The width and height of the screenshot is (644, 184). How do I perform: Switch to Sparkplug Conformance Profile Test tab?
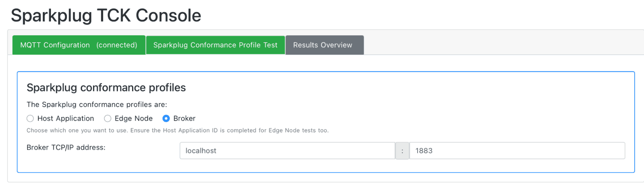pos(215,45)
